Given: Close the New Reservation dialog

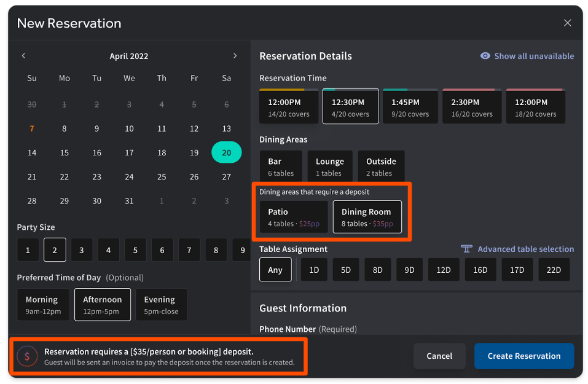Looking at the screenshot, I should tap(567, 23).
